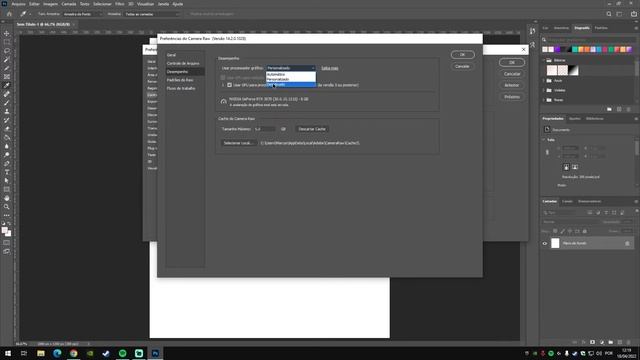Expand the Roxos gradient folder
The height and width of the screenshot is (360, 640).
point(544,100)
